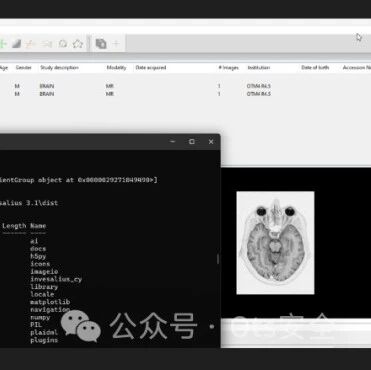Click the 'invesalius_cy' entry in terminal
Screen dimensions: 371x370
point(56,279)
